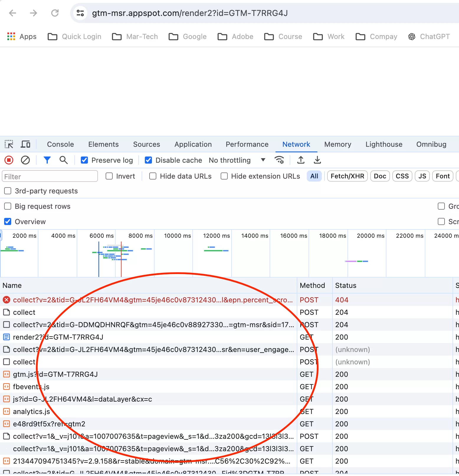Enable Big request rows checkbox
Viewport: 459px width, 476px height.
tap(8, 206)
